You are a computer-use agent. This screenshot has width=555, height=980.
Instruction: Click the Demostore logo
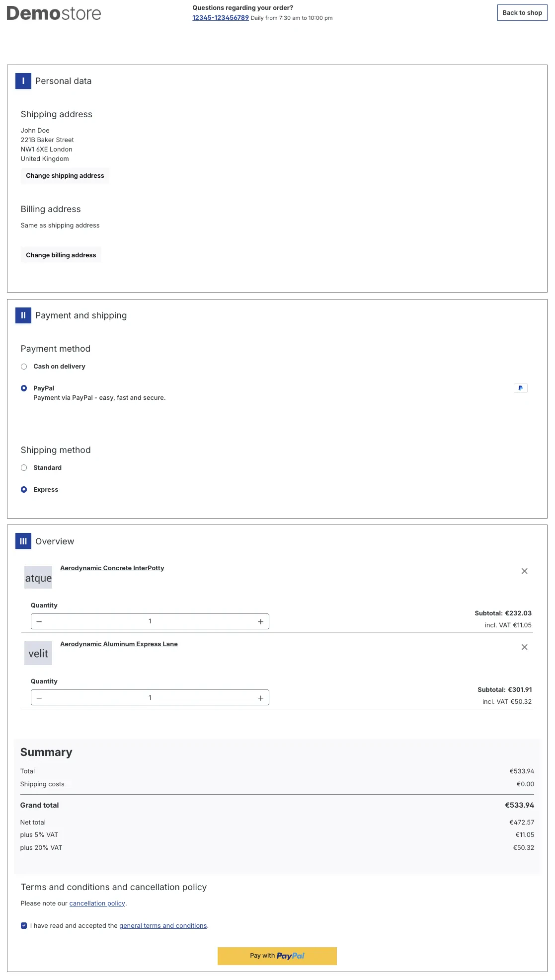pos(54,13)
